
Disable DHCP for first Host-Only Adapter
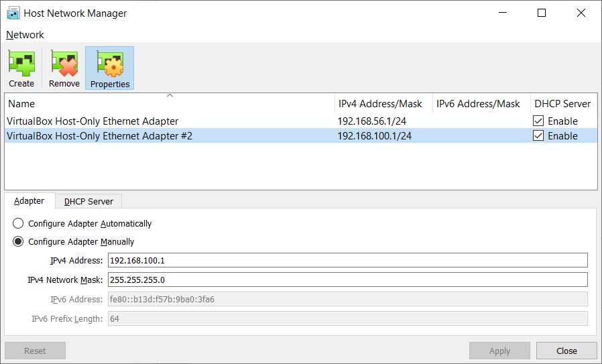(538, 121)
